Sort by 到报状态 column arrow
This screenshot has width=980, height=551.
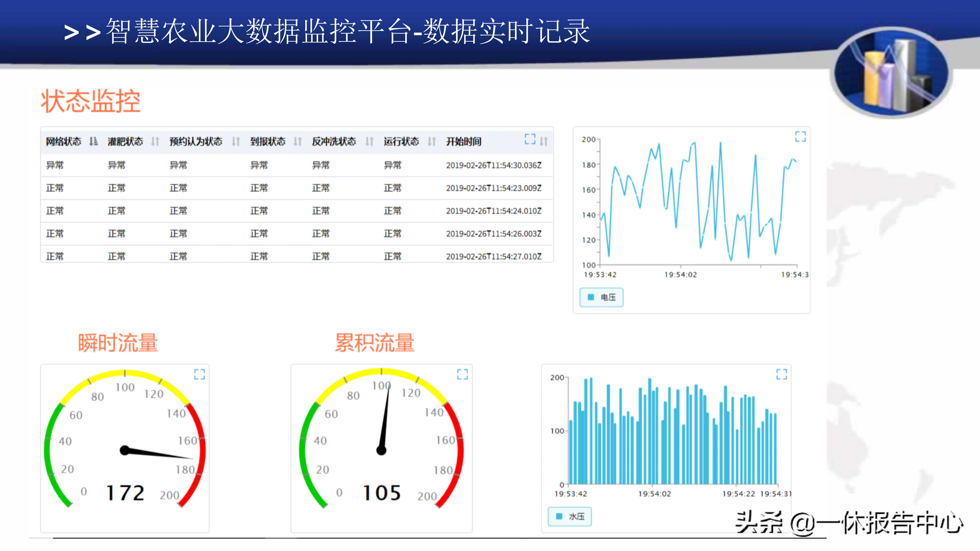coord(298,142)
